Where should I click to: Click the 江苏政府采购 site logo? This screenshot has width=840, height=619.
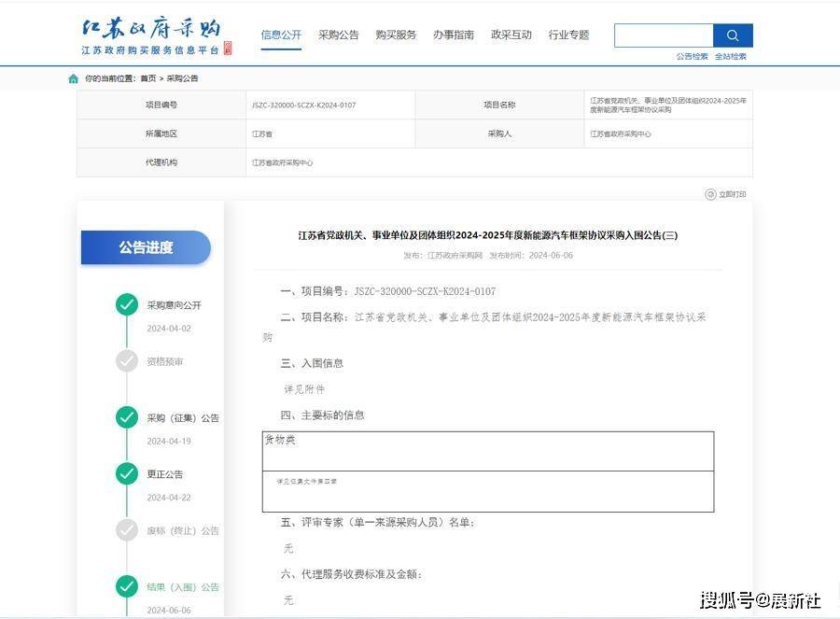pos(156,35)
